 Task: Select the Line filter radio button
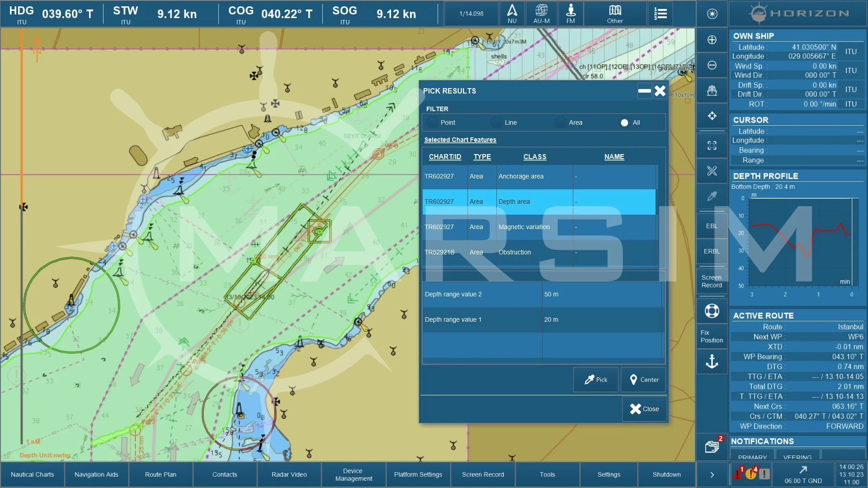pos(497,122)
